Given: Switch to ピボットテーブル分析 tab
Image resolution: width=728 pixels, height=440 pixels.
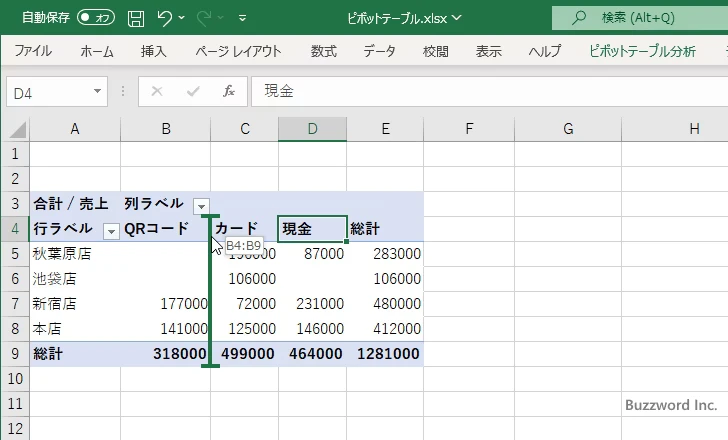Looking at the screenshot, I should coord(642,51).
